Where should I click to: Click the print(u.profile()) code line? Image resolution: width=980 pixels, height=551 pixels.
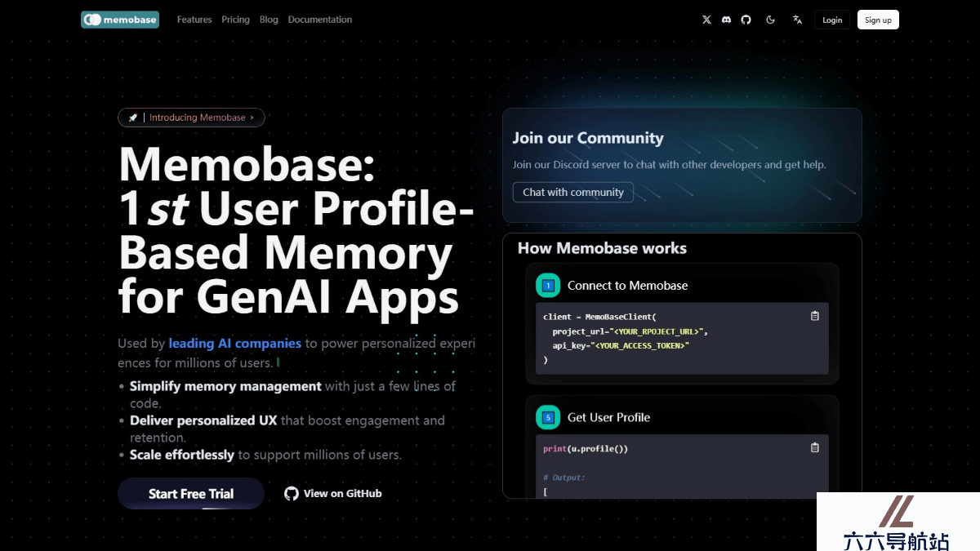tap(586, 449)
